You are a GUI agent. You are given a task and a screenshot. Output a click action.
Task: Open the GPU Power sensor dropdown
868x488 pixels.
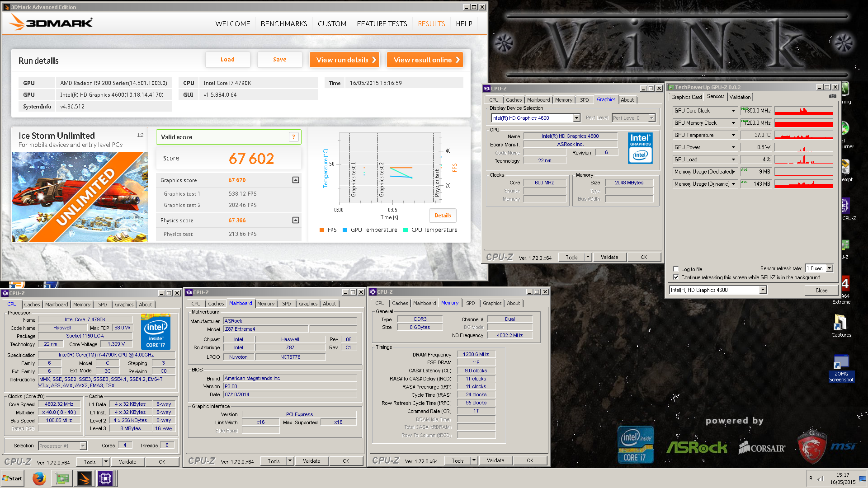click(733, 147)
